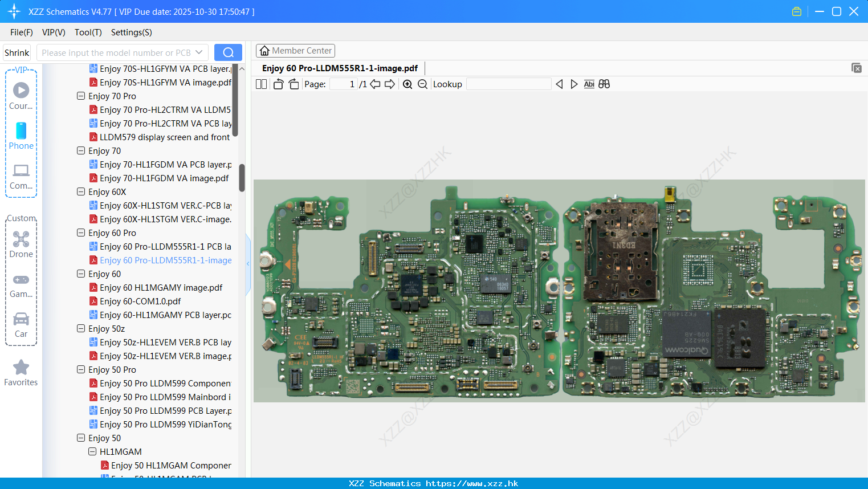Select the Enjoy 60 Pro-LLDM555R1-1-image.pdf tab
This screenshot has height=489, width=868.
click(x=340, y=68)
